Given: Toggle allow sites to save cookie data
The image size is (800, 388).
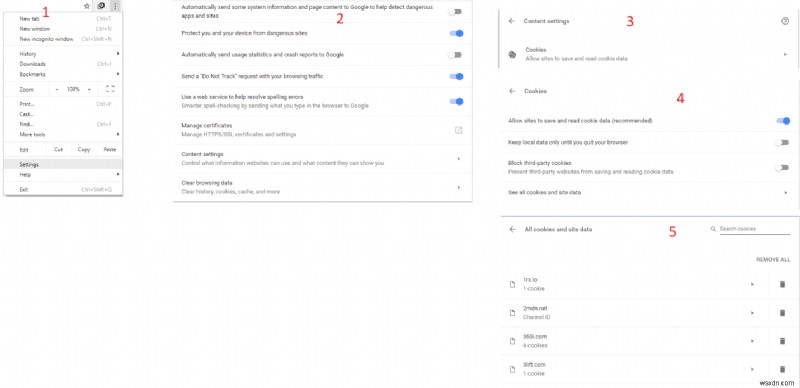Looking at the screenshot, I should click(x=783, y=121).
